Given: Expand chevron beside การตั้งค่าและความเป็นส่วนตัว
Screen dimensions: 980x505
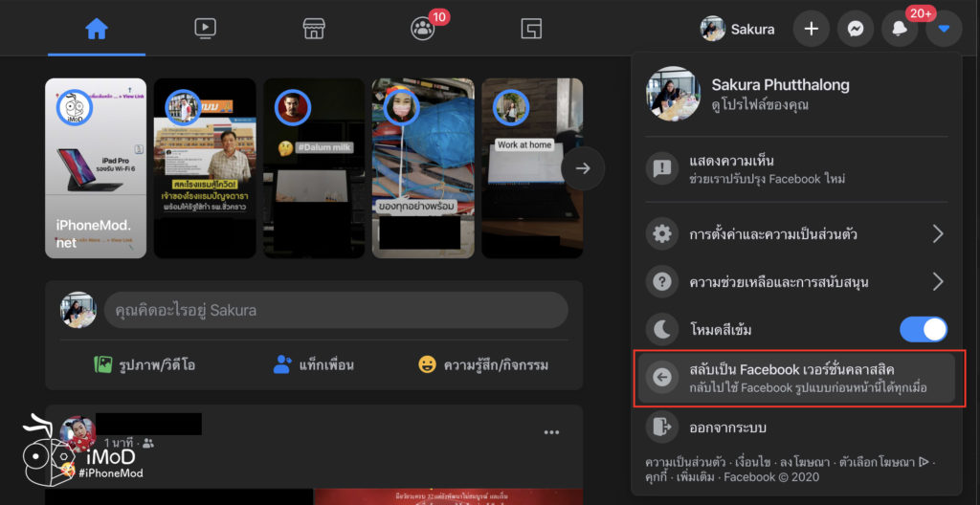Looking at the screenshot, I should click(938, 234).
